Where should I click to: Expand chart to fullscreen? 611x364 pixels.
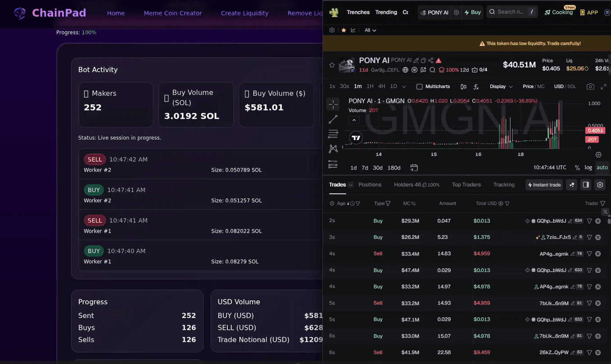tap(604, 86)
